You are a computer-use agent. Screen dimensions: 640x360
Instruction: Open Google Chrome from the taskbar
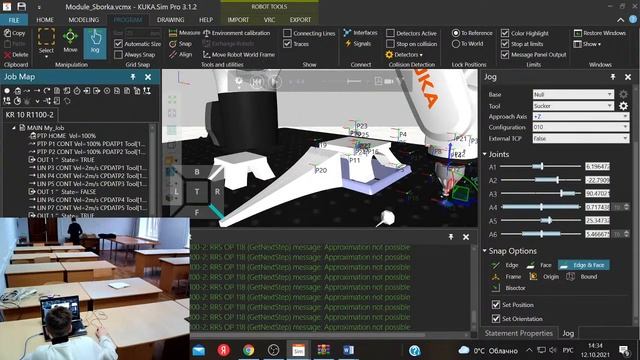(248, 350)
